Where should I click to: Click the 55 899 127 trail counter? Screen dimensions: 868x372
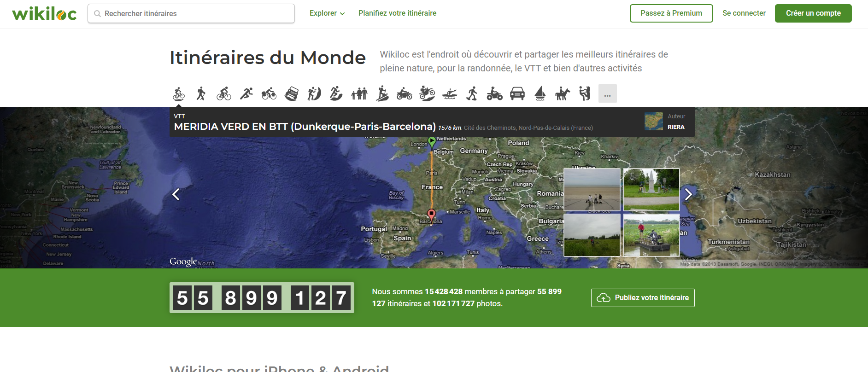(x=262, y=298)
